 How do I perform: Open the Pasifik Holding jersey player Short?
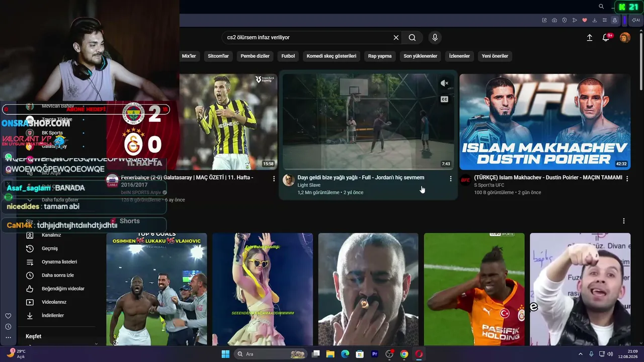point(474,289)
